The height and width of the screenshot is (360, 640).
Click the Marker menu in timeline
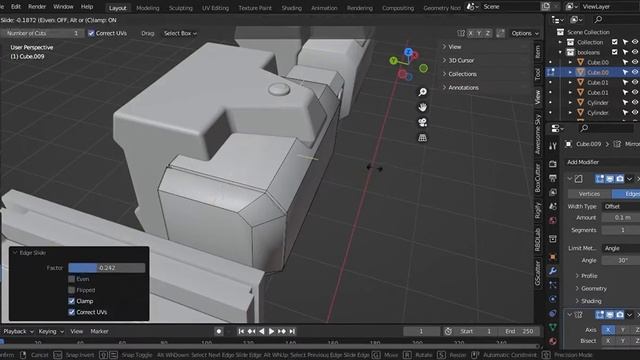pos(99,331)
